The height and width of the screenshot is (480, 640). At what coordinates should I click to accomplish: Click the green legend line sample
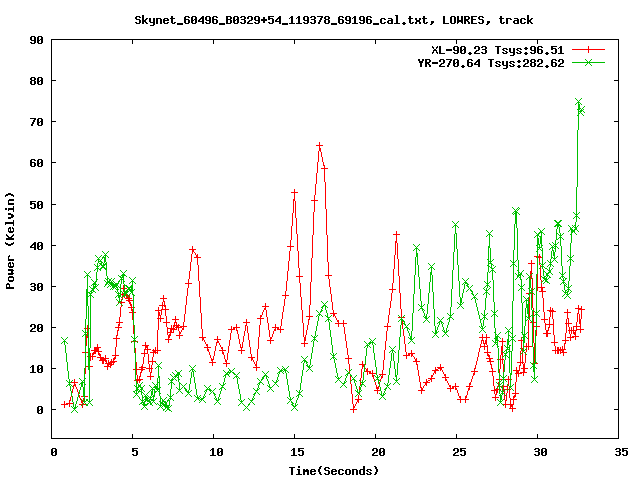(x=588, y=63)
